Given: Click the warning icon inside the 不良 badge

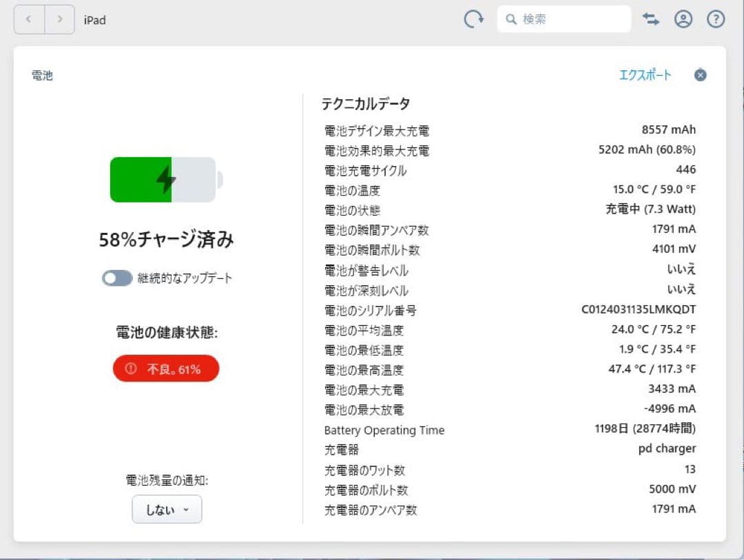Looking at the screenshot, I should point(131,369).
